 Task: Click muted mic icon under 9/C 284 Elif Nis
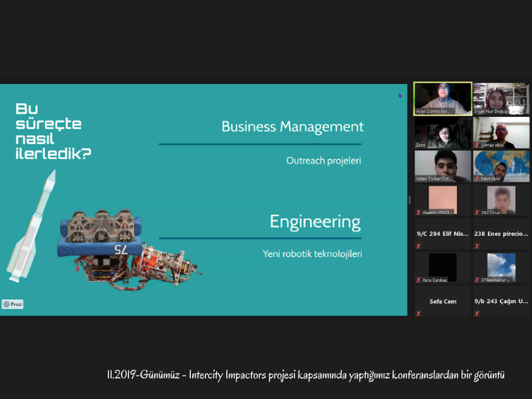(418, 245)
